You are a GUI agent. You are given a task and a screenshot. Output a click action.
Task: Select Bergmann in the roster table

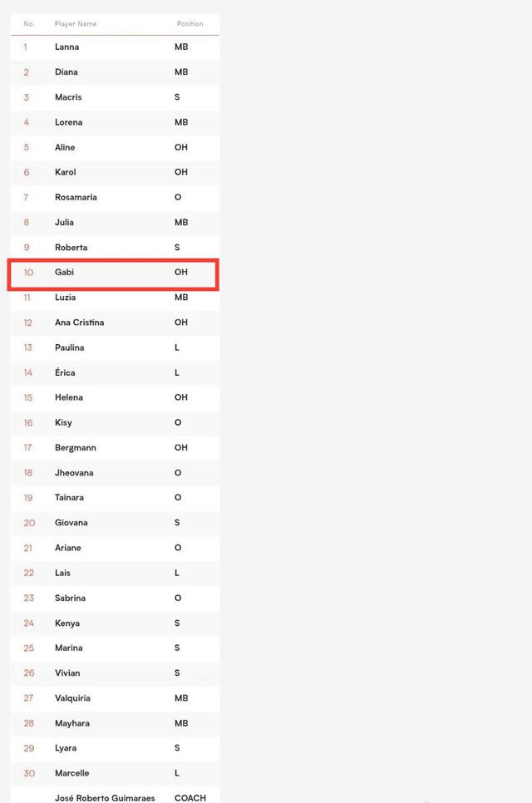coord(76,447)
